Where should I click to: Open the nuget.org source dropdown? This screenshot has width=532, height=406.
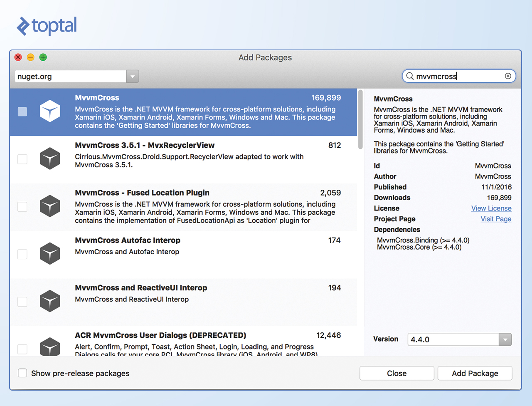[x=133, y=77]
